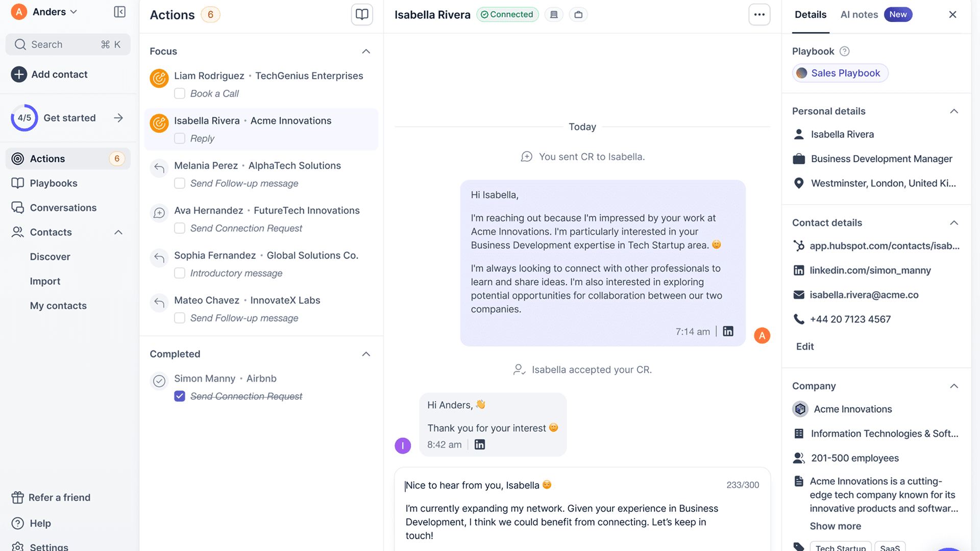This screenshot has height=551, width=980.
Task: Open the playbook book icon beside Actions
Action: pyautogui.click(x=362, y=14)
